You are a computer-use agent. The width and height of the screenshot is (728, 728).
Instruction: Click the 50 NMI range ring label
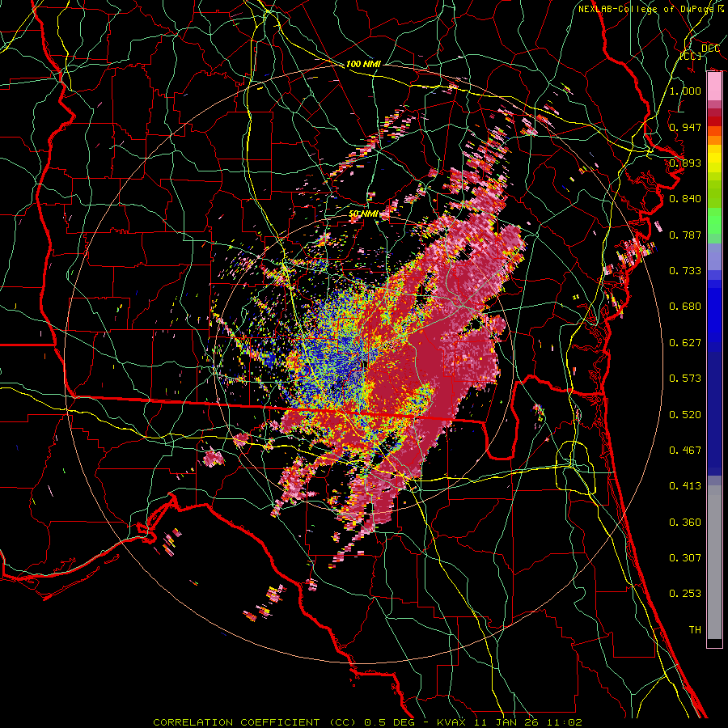363,214
